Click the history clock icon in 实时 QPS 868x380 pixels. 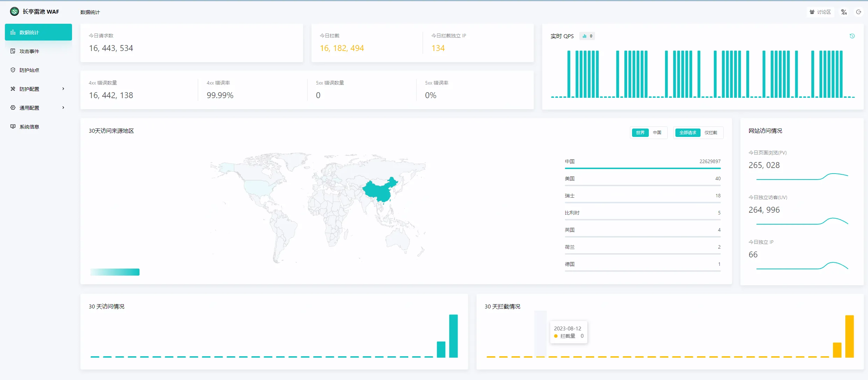[x=852, y=36]
